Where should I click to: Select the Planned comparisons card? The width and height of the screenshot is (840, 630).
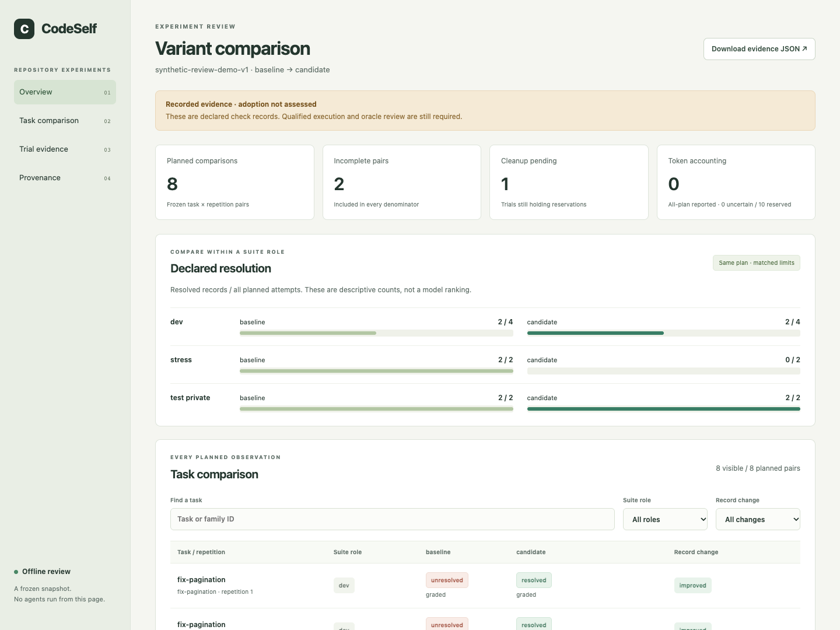pyautogui.click(x=235, y=183)
